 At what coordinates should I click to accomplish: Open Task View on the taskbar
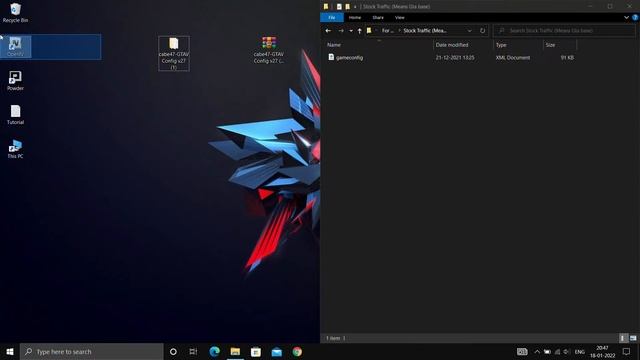193,351
